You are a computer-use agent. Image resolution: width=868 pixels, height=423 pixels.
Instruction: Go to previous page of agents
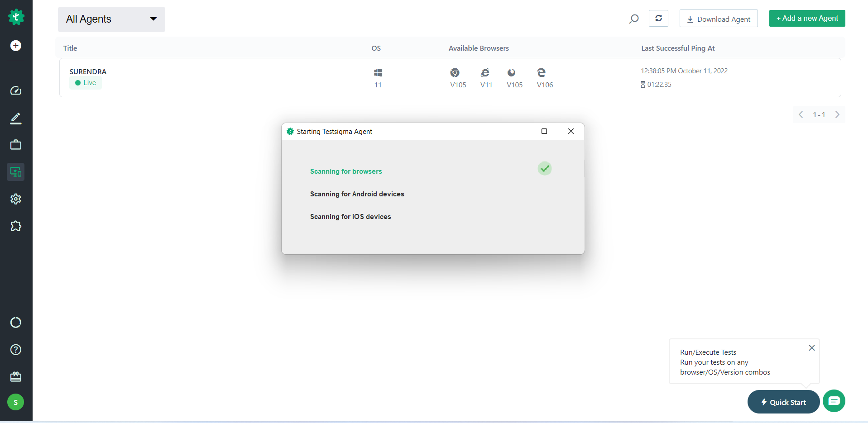(x=801, y=114)
